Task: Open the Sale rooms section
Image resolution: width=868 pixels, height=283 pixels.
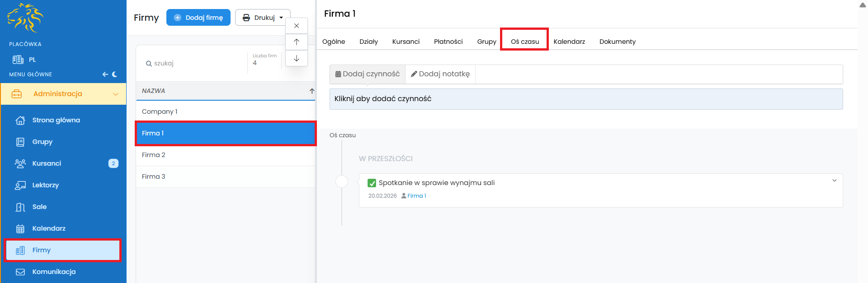Action: coord(39,207)
